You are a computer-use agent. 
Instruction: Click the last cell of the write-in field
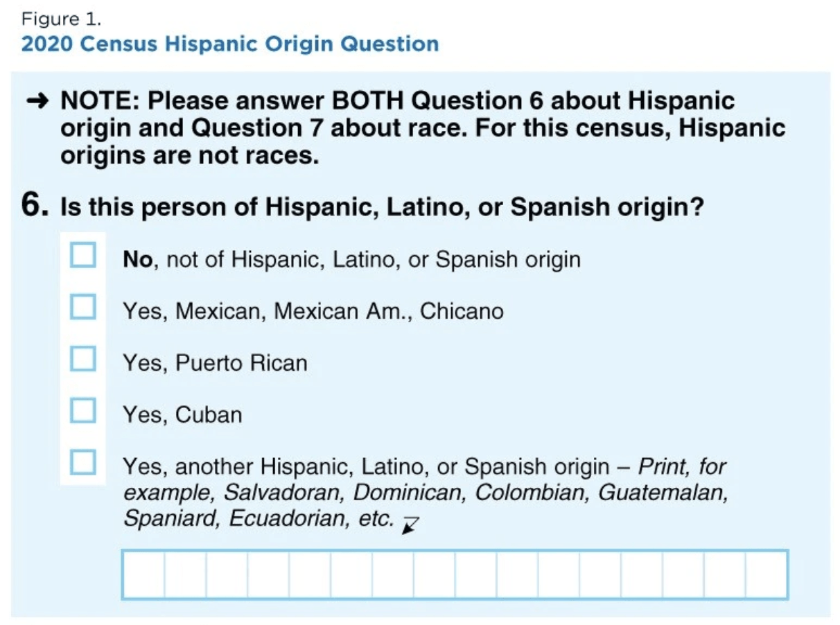(767, 574)
